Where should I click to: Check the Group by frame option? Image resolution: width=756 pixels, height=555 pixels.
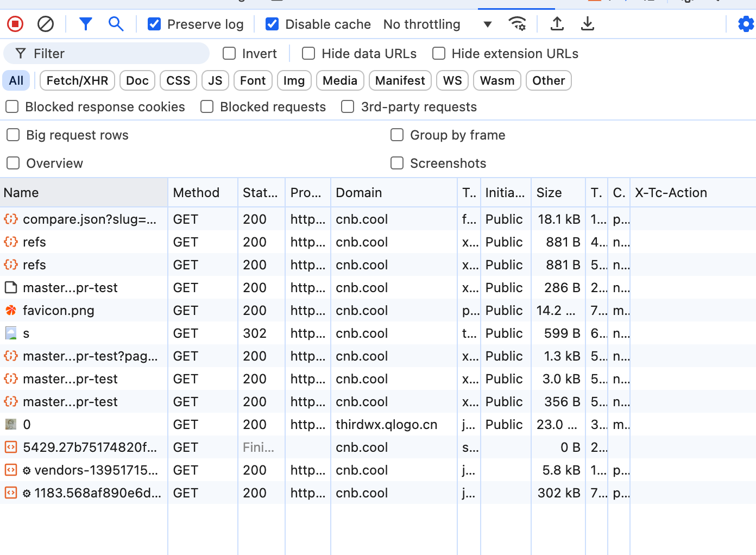(x=397, y=135)
